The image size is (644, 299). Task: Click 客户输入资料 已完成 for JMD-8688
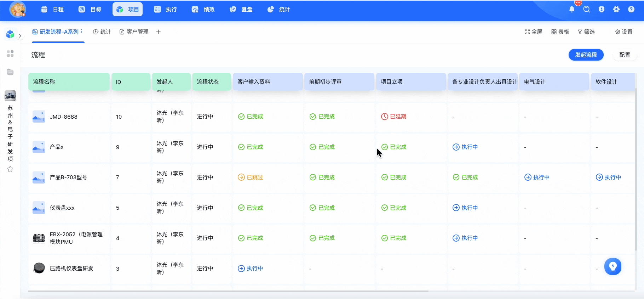click(x=251, y=117)
